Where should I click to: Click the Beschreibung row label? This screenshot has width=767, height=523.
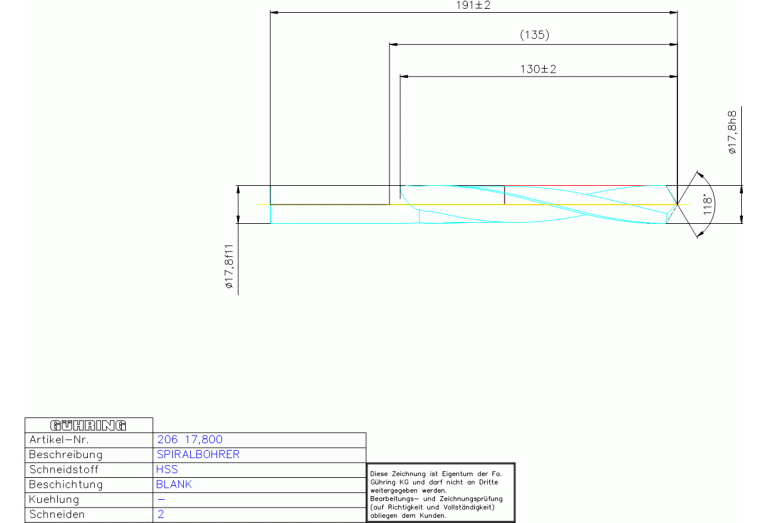(x=65, y=454)
